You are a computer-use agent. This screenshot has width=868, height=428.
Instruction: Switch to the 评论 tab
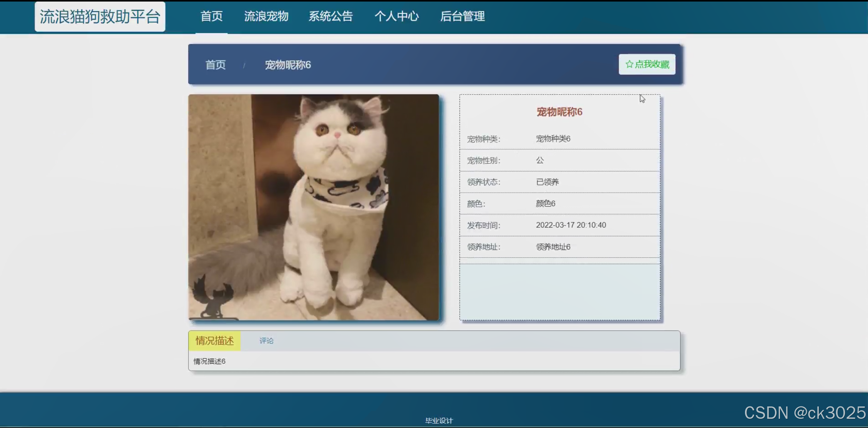point(266,341)
